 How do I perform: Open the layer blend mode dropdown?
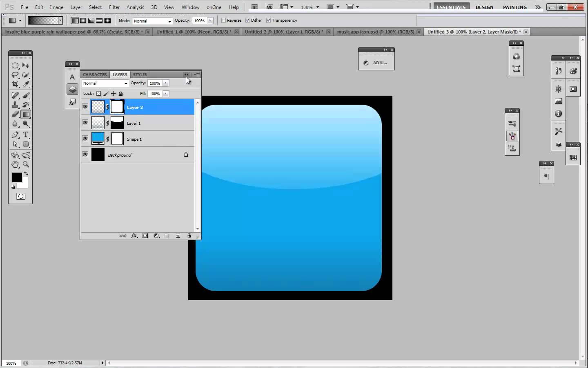[105, 83]
